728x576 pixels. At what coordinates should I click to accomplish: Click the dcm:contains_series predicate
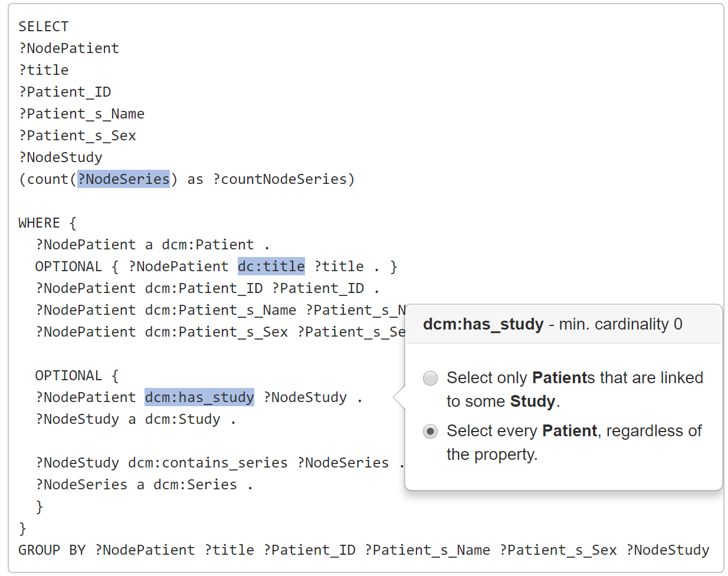pyautogui.click(x=208, y=463)
